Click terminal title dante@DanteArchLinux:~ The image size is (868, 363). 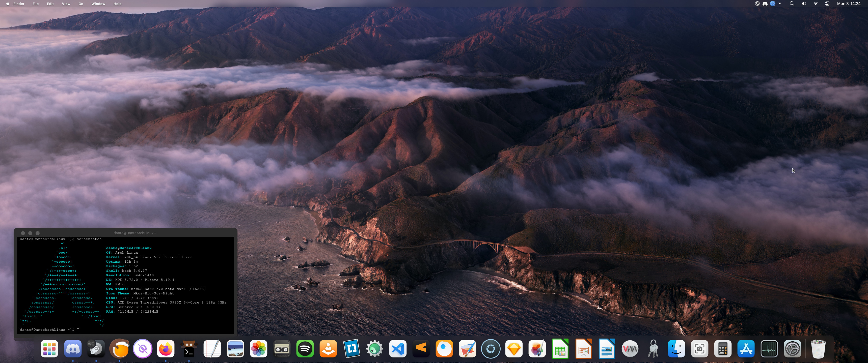coord(135,233)
